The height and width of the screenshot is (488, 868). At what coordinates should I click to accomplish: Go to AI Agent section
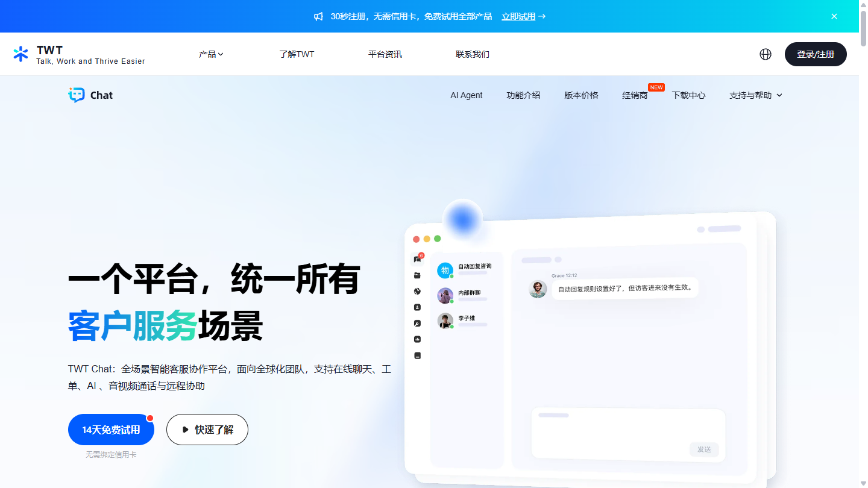[467, 95]
